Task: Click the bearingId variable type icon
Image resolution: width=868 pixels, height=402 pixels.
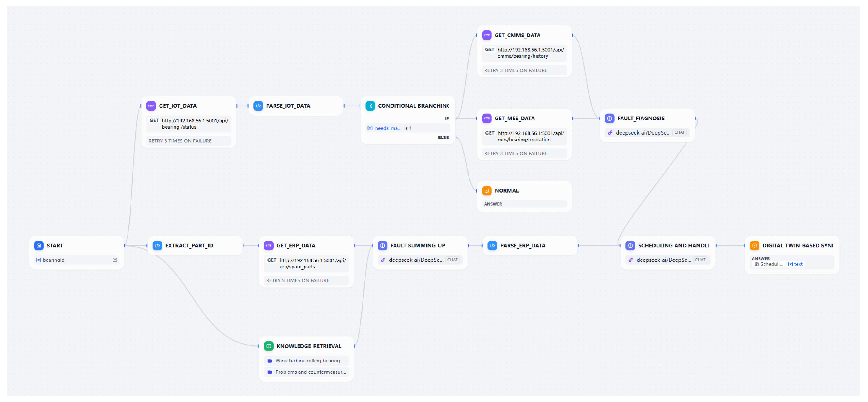Action: [115, 260]
